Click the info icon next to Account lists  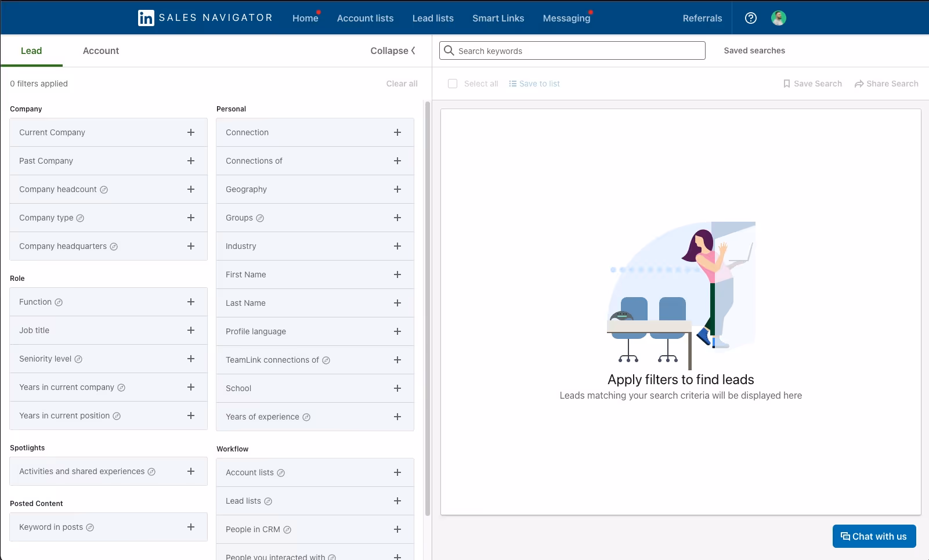coord(281,473)
